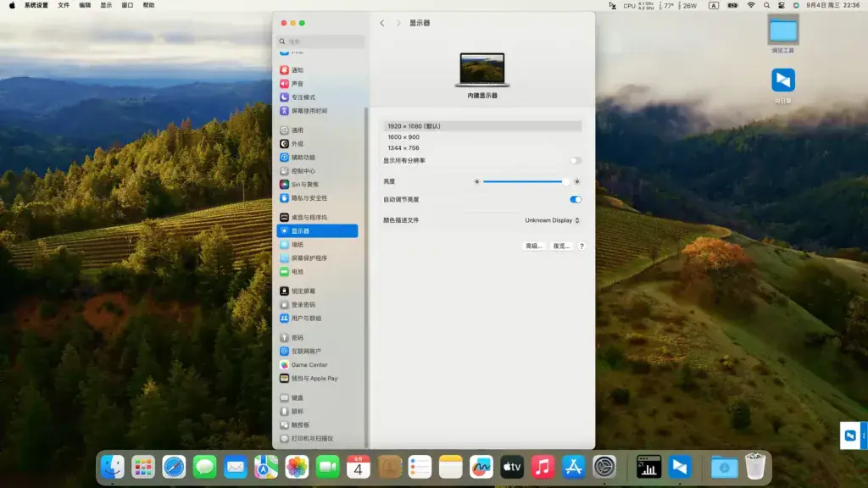This screenshot has height=488, width=868.
Task: Enable the 显示所有分辨率 switch
Action: (576, 160)
